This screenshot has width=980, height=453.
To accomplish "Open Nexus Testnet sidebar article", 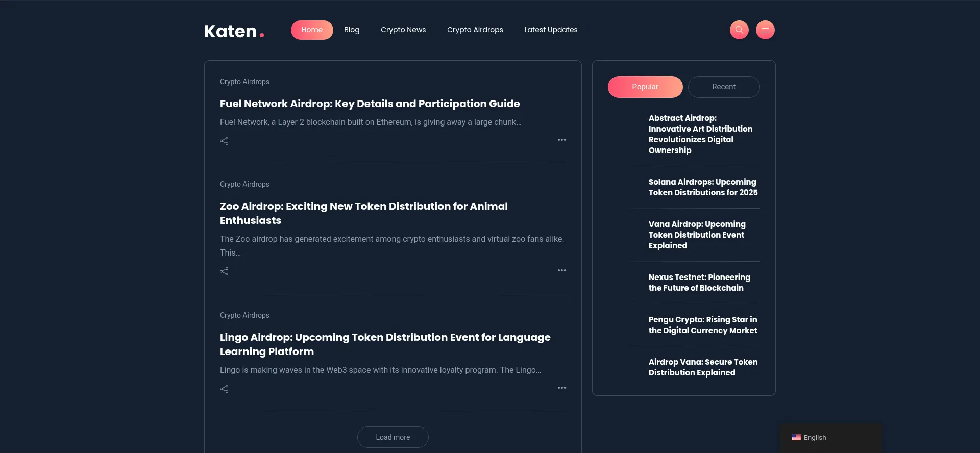I will coord(699,283).
